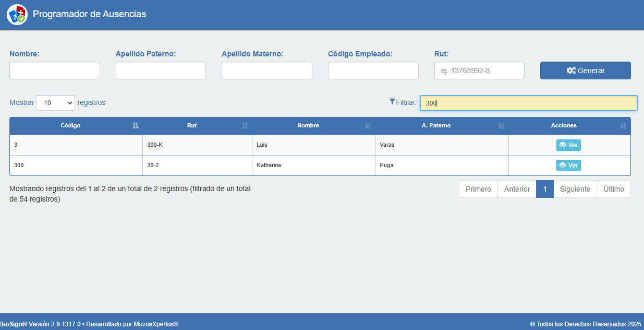Open the Mostrar registros count dropdown

55,103
